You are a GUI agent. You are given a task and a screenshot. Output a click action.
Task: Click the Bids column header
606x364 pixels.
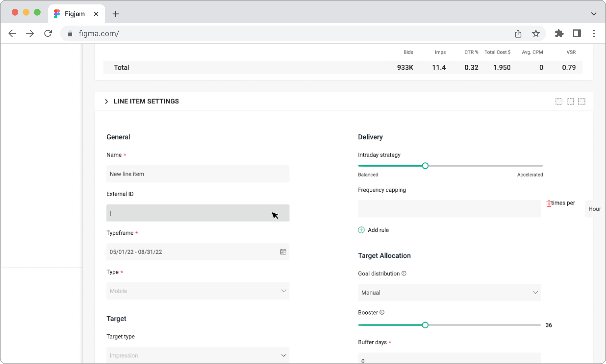point(408,52)
